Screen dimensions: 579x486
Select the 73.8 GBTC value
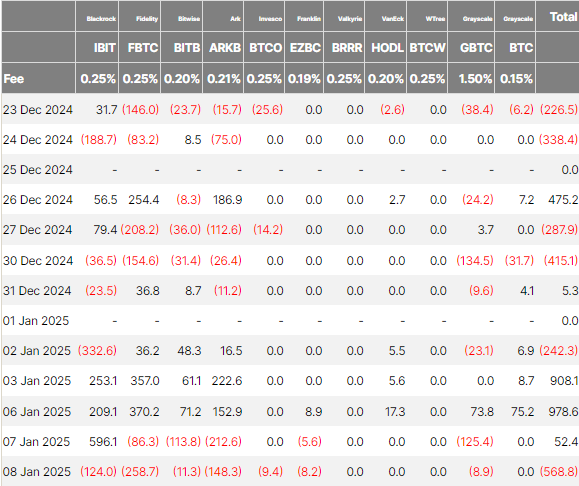click(x=482, y=411)
